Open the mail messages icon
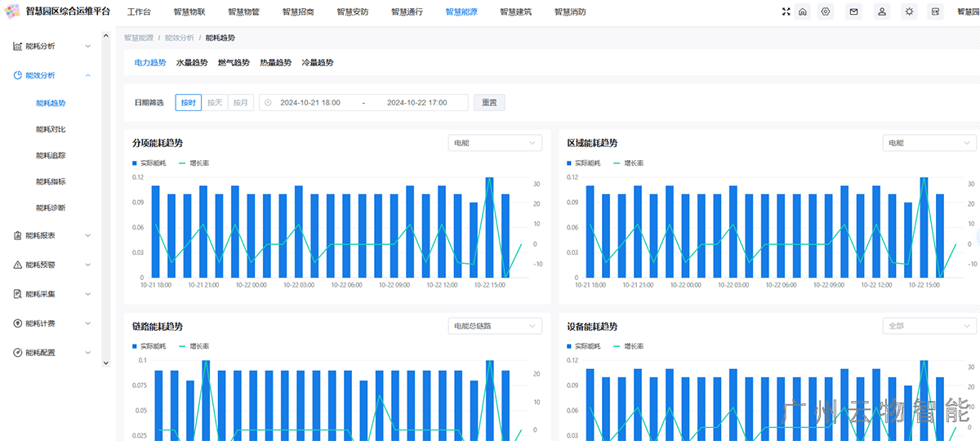 pyautogui.click(x=853, y=12)
